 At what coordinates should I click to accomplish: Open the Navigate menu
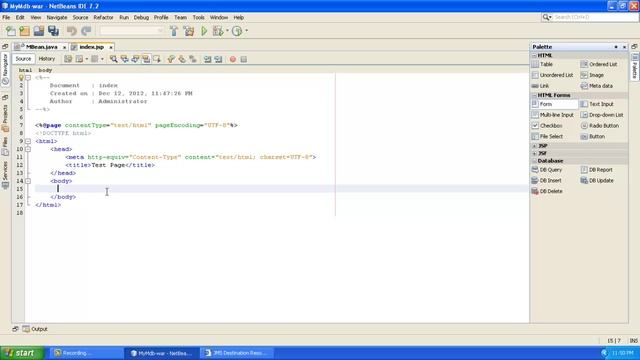point(57,18)
